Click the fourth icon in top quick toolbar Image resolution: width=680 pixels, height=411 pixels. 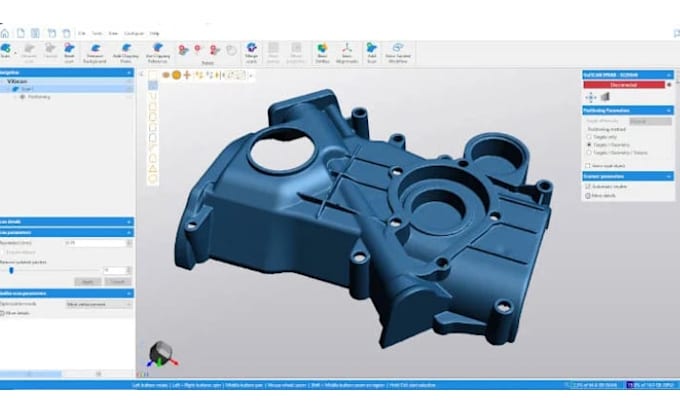[x=52, y=33]
